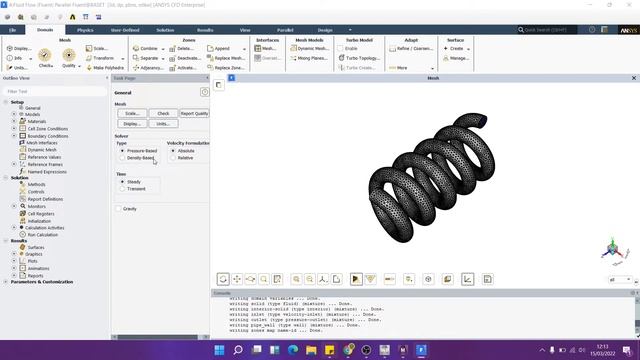Viewport: 640px width, 360px height.
Task: Open Dynamic Mesh in Mesh Models
Action: coord(309,48)
